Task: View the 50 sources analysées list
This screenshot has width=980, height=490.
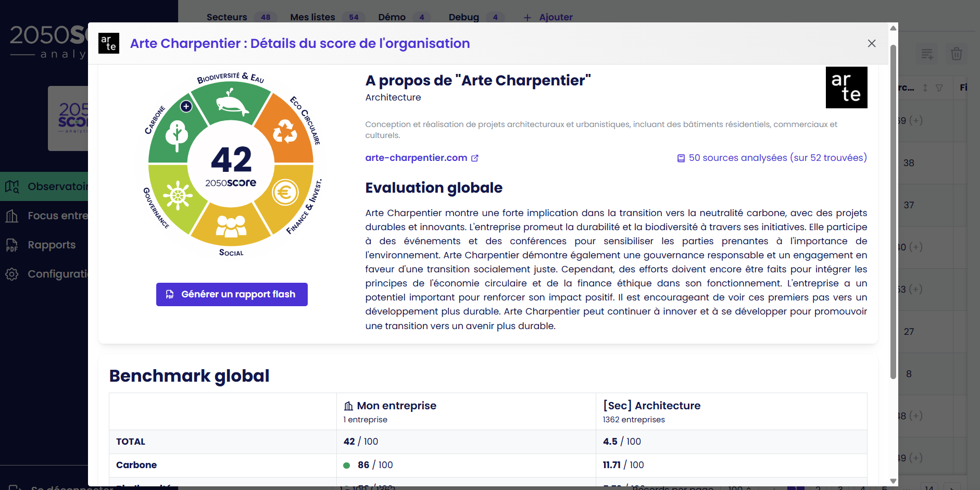Action: 778,158
